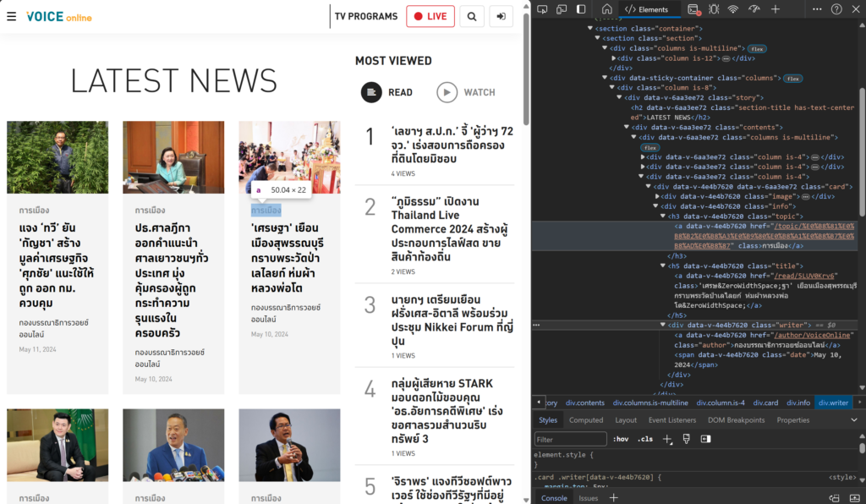Viewport: 866px width, 504px height.
Task: Open the DevTools Welcome home icon
Action: [606, 9]
